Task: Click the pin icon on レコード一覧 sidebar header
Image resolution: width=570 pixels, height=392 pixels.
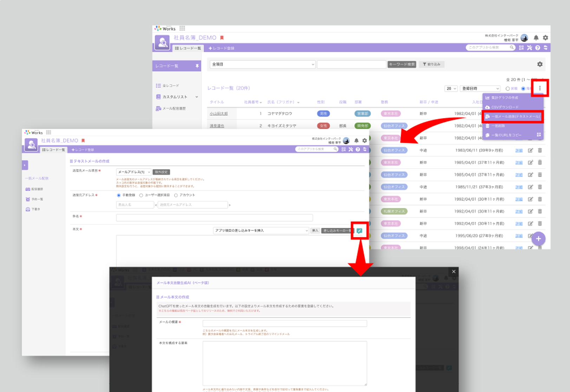Action: click(197, 66)
